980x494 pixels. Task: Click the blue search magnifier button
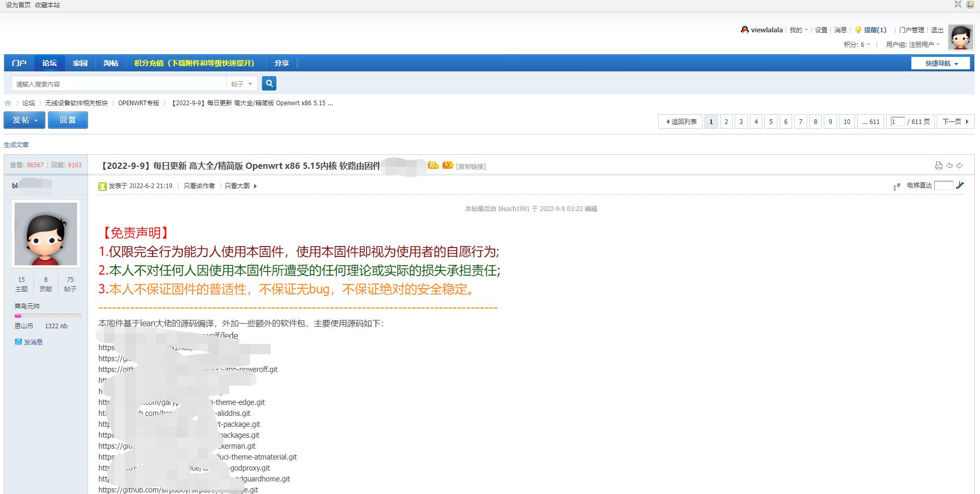point(269,83)
